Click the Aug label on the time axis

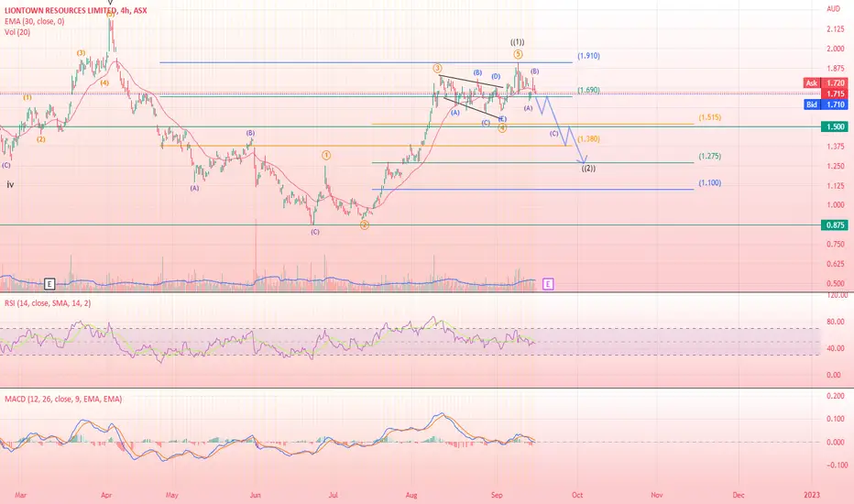411,495
